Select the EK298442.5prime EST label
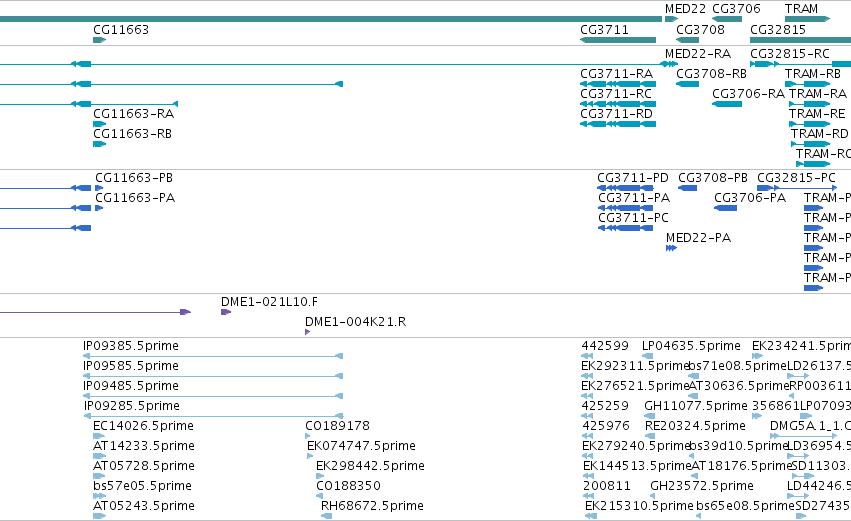The width and height of the screenshot is (851, 521). pos(370,467)
